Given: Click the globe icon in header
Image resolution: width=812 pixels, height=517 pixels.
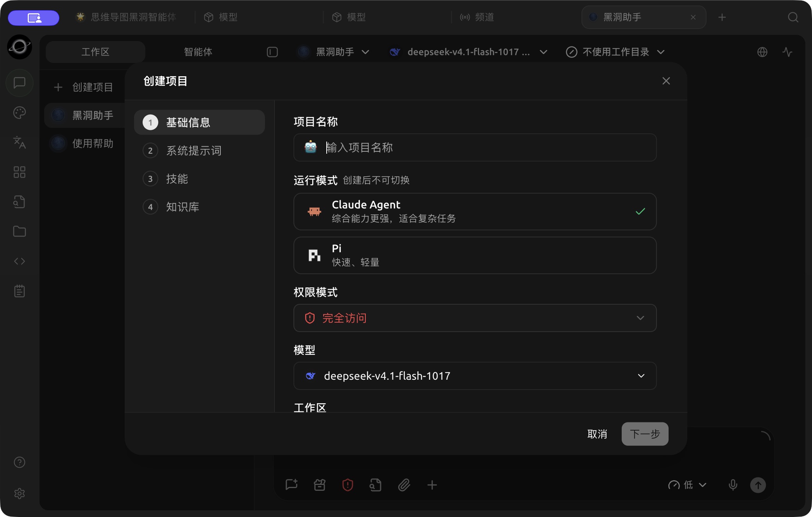Looking at the screenshot, I should (762, 52).
